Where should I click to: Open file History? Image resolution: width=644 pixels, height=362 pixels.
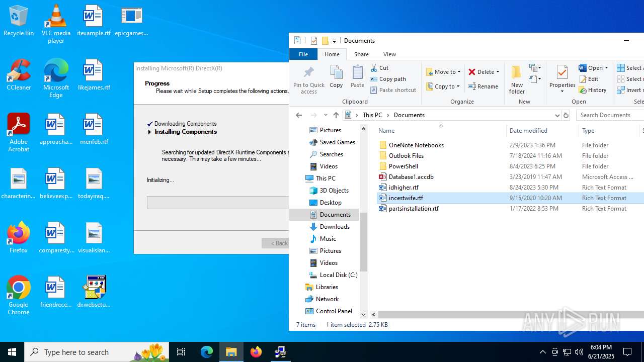593,90
